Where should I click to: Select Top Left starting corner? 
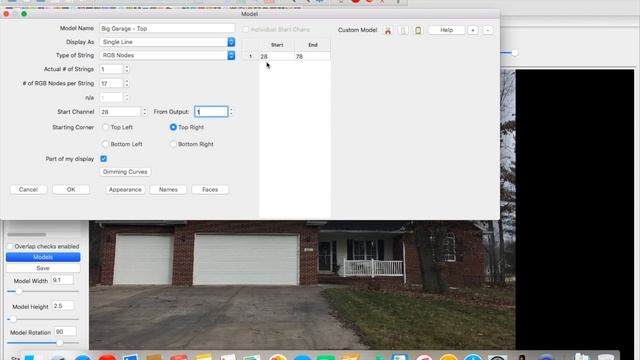pyautogui.click(x=106, y=127)
